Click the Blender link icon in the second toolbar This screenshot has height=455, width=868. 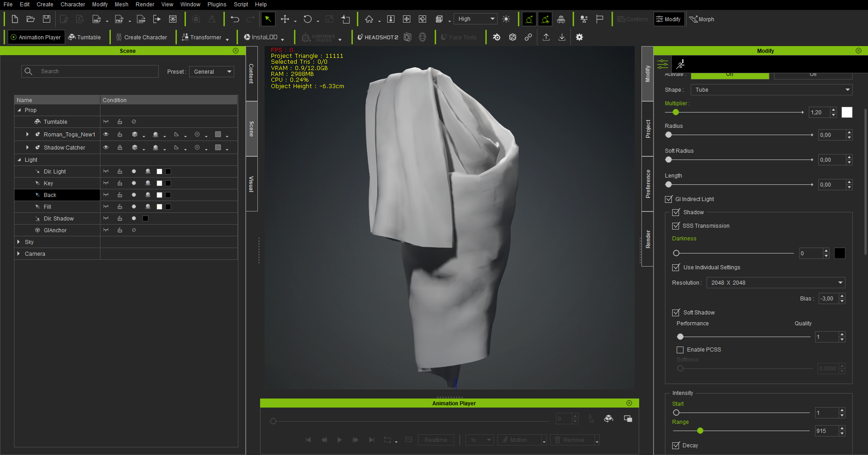(x=497, y=37)
